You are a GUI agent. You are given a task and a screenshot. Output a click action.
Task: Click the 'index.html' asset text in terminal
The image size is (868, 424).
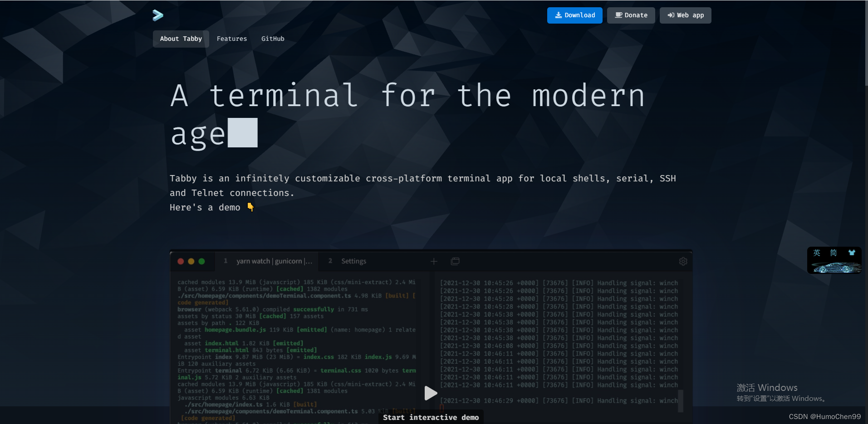221,343
